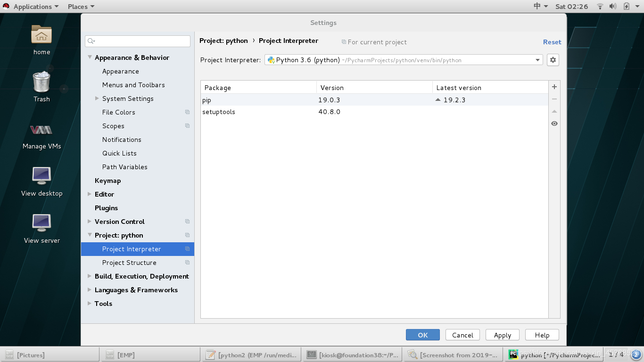The image size is (644, 362).
Task: Install a package with the plus icon
Action: pyautogui.click(x=554, y=87)
